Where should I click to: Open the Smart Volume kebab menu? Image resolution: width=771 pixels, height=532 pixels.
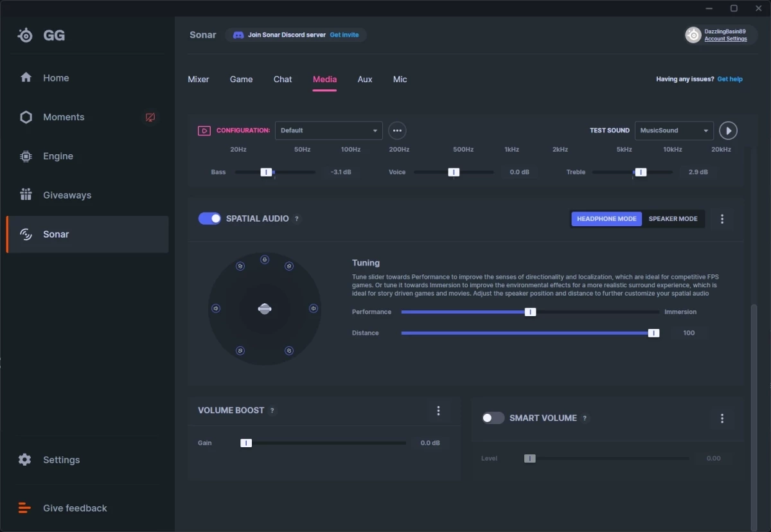pyautogui.click(x=722, y=418)
